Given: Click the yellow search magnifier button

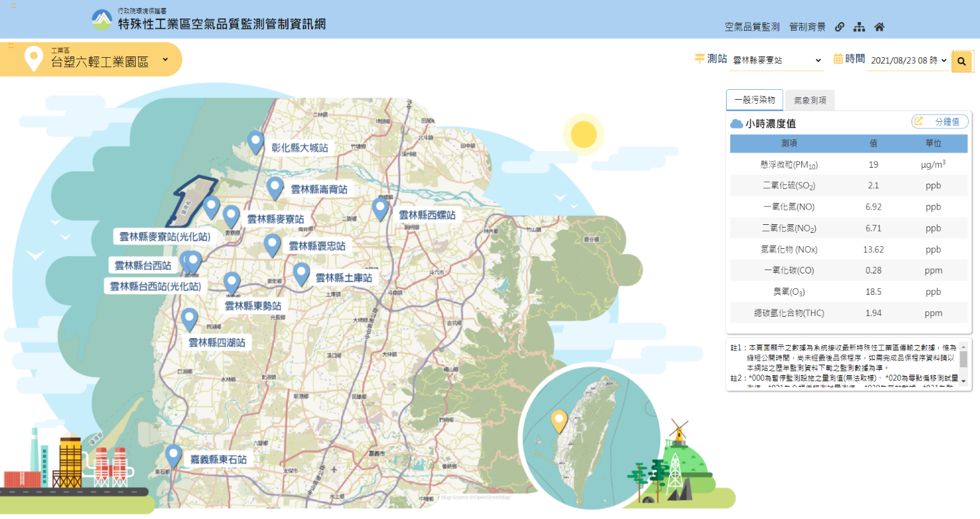Looking at the screenshot, I should click(x=961, y=61).
